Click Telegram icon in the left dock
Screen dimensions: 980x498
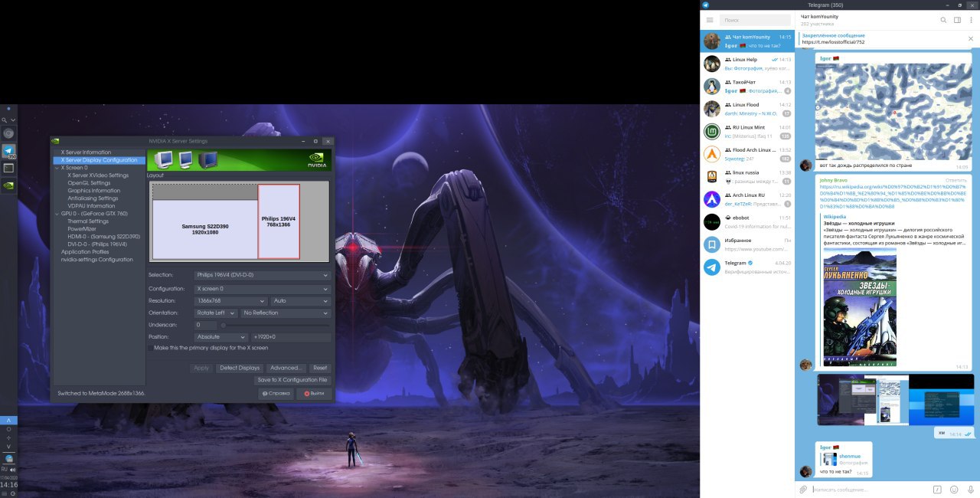pos(8,151)
